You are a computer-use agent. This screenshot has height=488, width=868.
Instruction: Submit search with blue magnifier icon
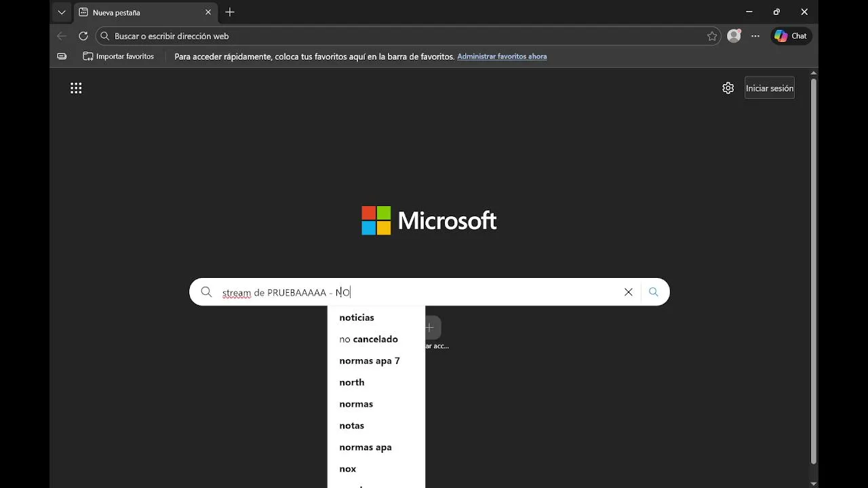(x=654, y=292)
